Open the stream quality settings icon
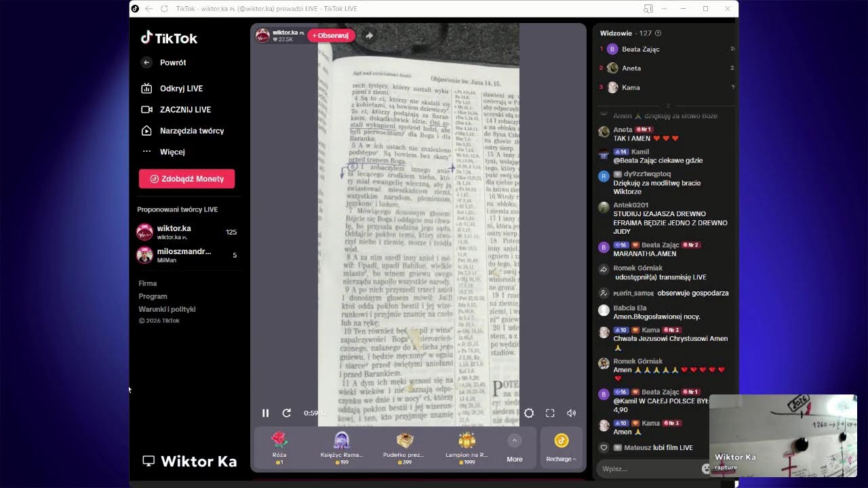This screenshot has width=868, height=488. pyautogui.click(x=529, y=413)
